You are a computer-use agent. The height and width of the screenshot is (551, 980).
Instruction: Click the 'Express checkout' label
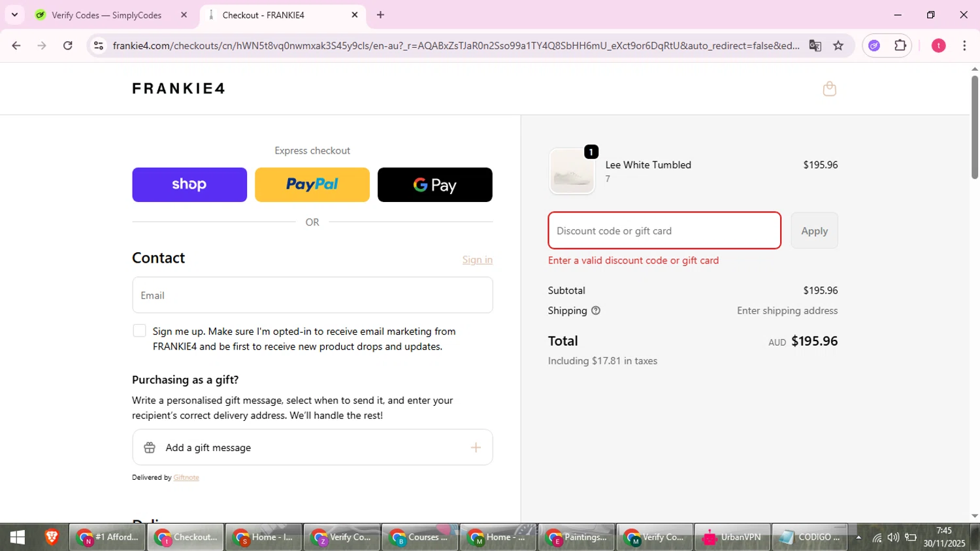click(312, 150)
